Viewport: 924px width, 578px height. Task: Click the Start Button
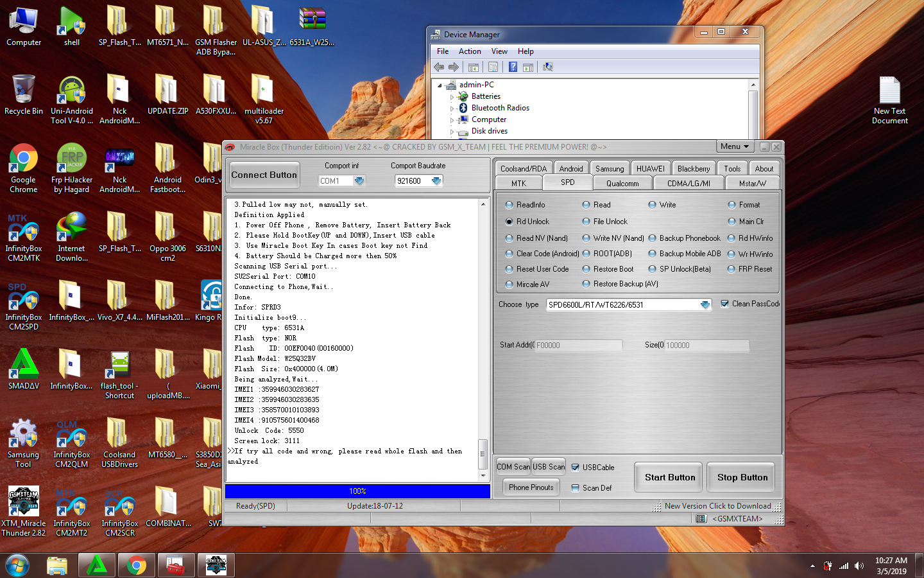[670, 477]
